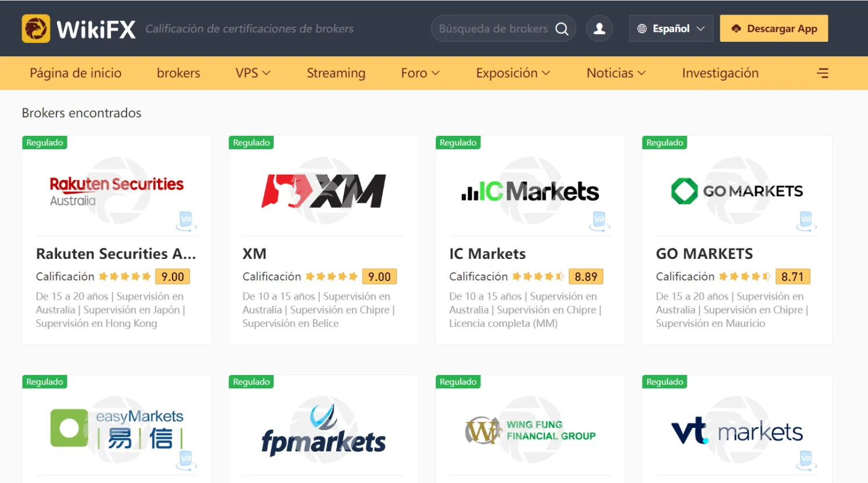
Task: Click the Regulado tag on VT Markets card
Action: click(x=665, y=382)
